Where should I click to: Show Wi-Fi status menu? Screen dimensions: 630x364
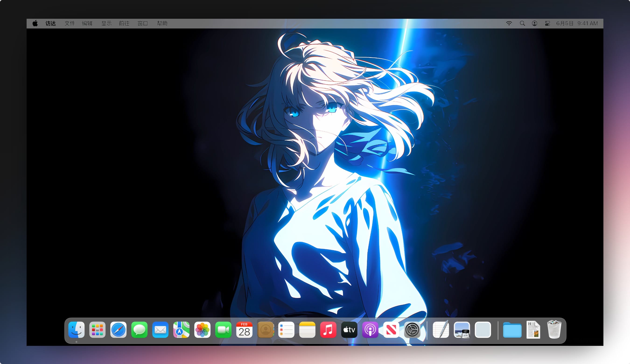tap(509, 23)
